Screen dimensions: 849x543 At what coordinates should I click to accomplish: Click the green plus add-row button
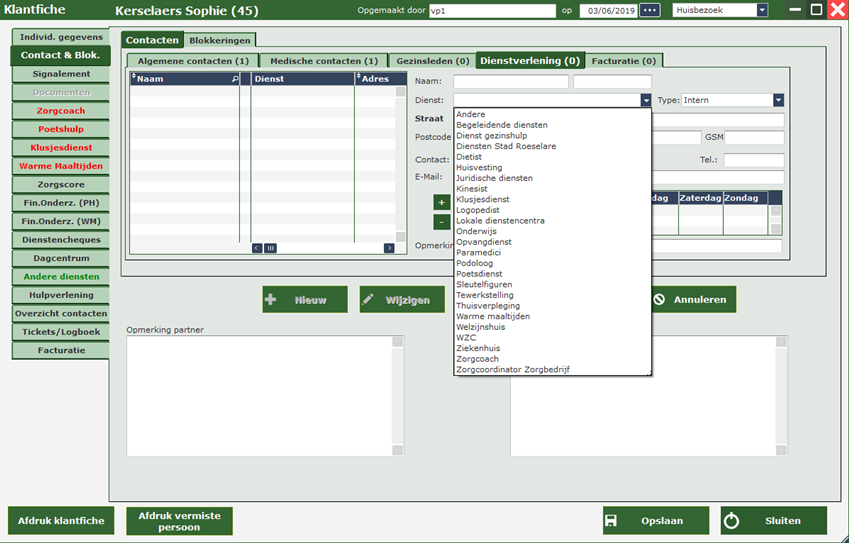click(x=441, y=202)
